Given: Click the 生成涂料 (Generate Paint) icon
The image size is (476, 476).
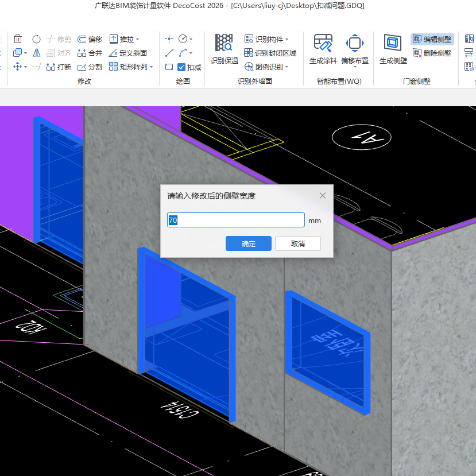Looking at the screenshot, I should pyautogui.click(x=323, y=49).
